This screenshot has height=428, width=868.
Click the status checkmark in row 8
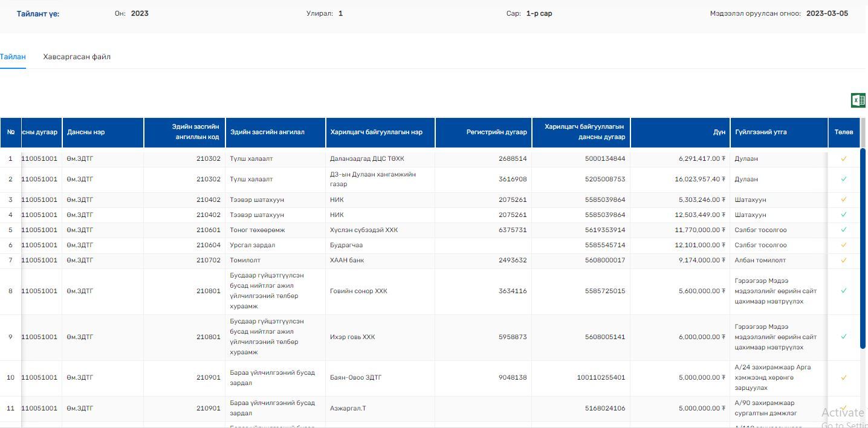click(844, 291)
